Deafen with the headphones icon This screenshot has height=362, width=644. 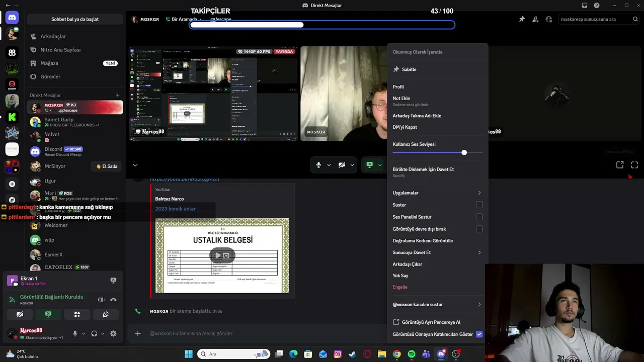point(94,333)
